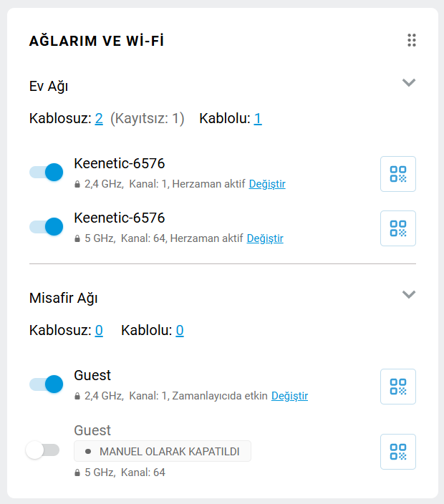Disable the Guest 2,4 GHz network switch
This screenshot has height=504, width=444.
(x=47, y=384)
